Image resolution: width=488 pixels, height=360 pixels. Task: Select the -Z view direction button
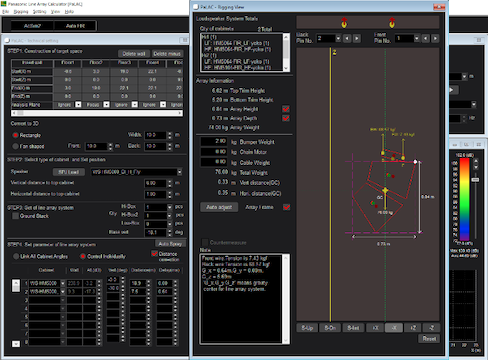431,328
